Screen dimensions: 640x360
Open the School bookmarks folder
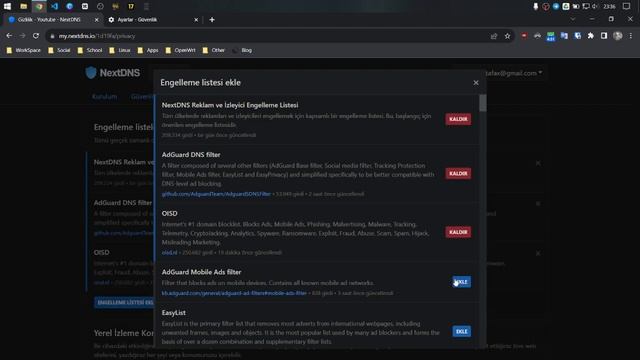tap(90, 50)
